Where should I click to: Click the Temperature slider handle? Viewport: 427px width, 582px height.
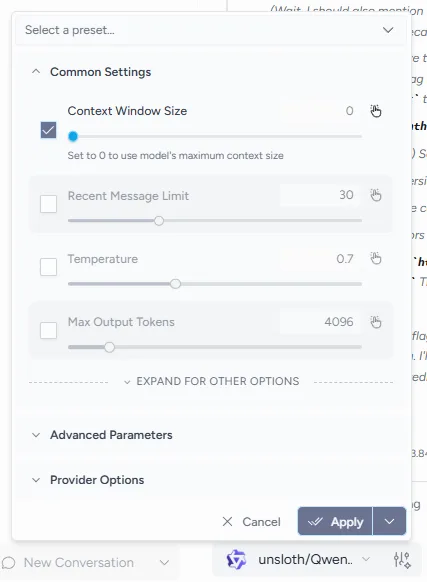(x=176, y=284)
